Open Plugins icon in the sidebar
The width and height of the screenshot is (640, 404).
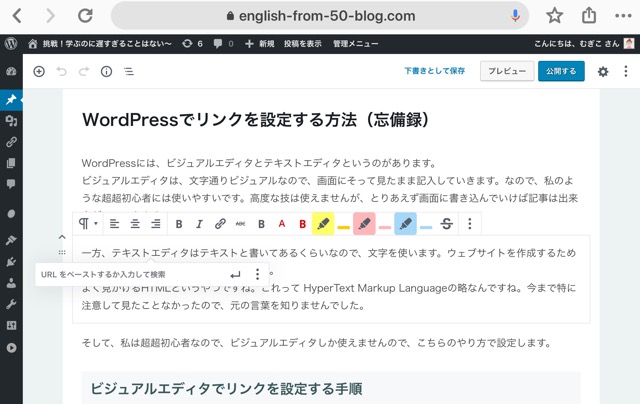click(11, 262)
